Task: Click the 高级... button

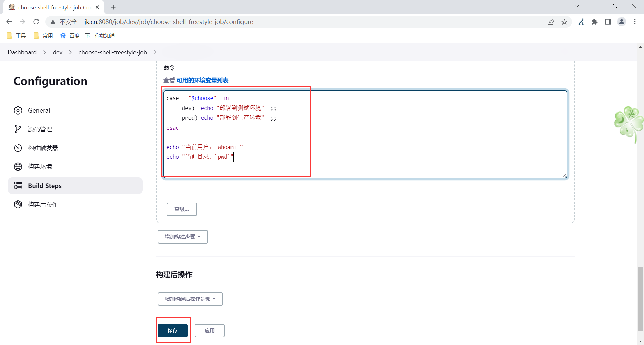Action: pyautogui.click(x=182, y=209)
